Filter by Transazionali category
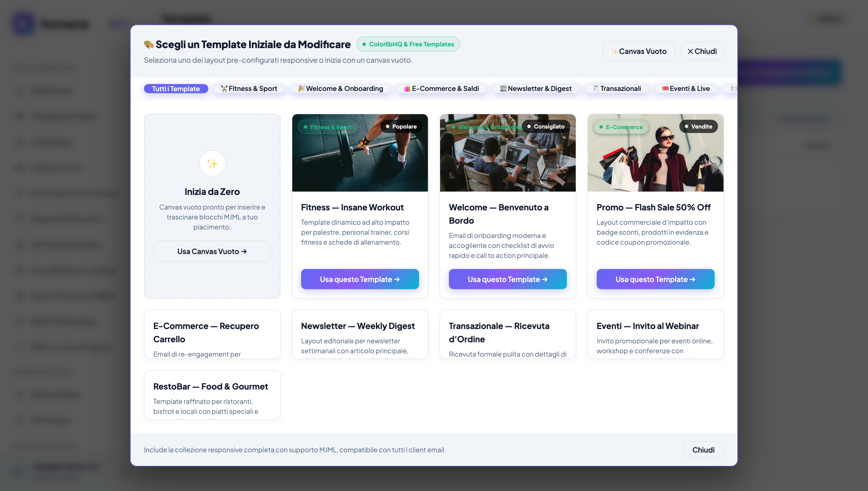The image size is (868, 491). click(x=617, y=89)
